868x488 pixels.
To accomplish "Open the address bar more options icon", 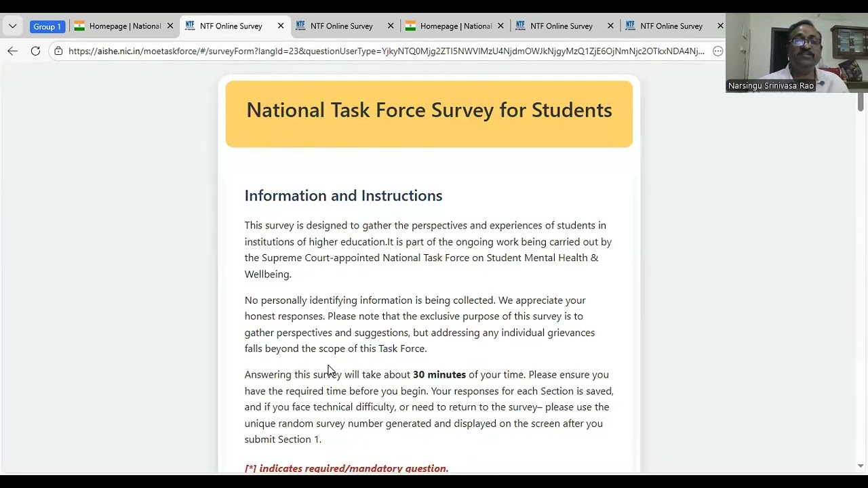I will [x=717, y=51].
